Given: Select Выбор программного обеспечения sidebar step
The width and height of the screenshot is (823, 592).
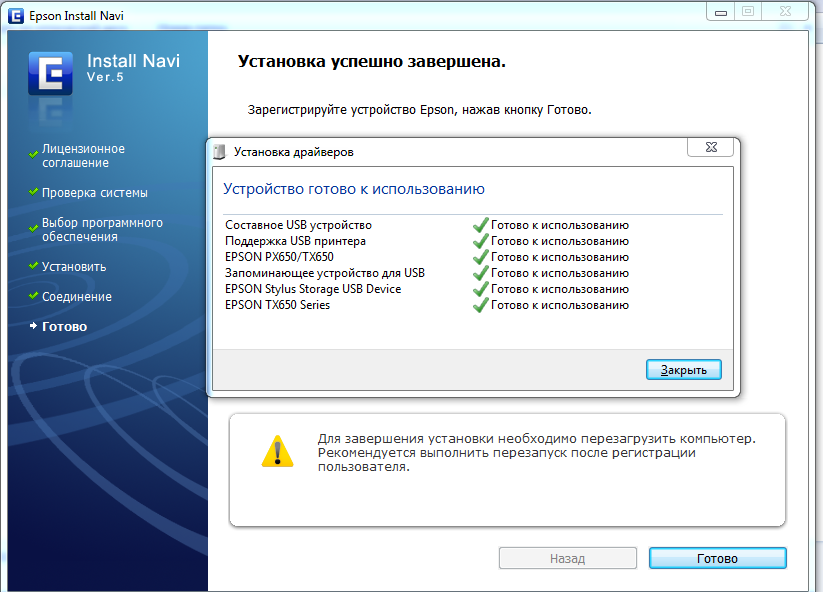Looking at the screenshot, I should tap(102, 229).
